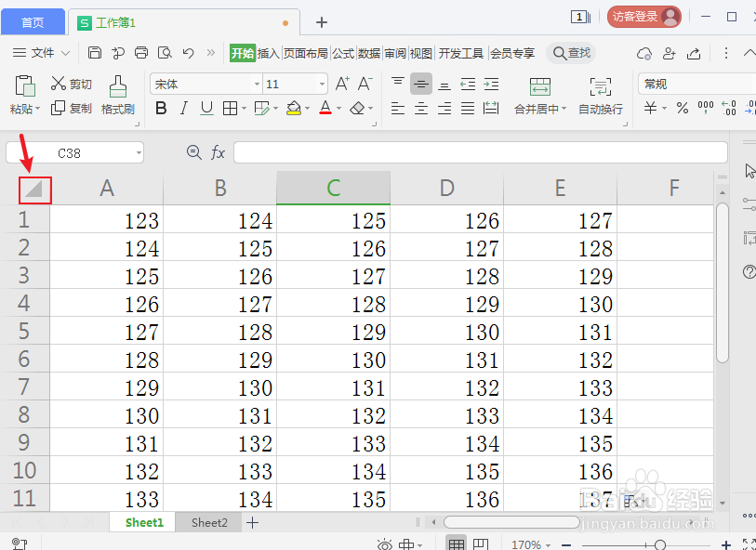Increase font size with A+ icon

[x=342, y=84]
